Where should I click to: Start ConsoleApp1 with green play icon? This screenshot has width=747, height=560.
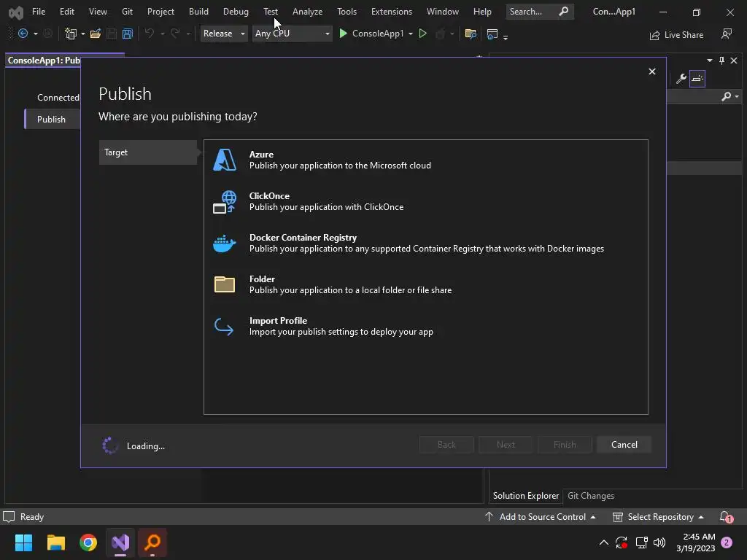pos(343,34)
